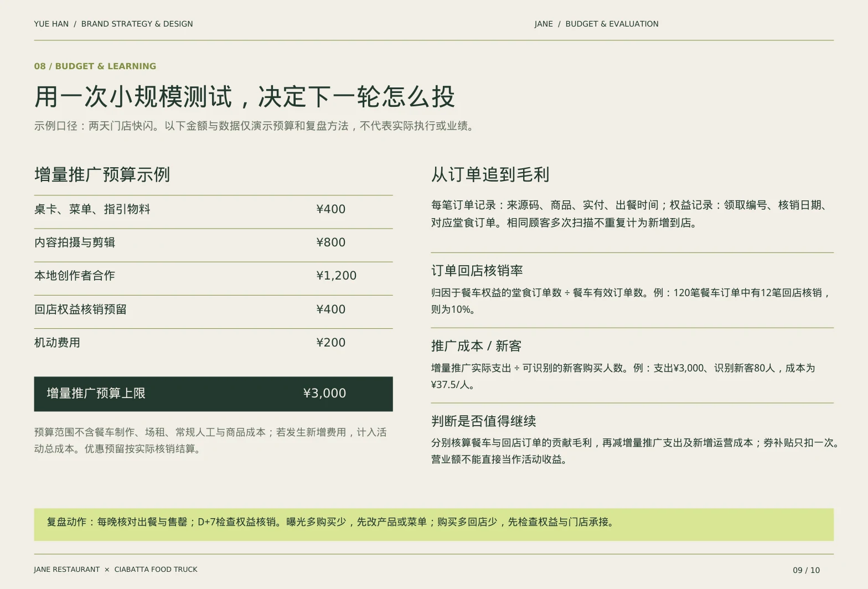The height and width of the screenshot is (589, 868).
Task: Click the header text 'YUE HAN / BRAND STRATEGY & DESIGN'
Action: pos(113,24)
